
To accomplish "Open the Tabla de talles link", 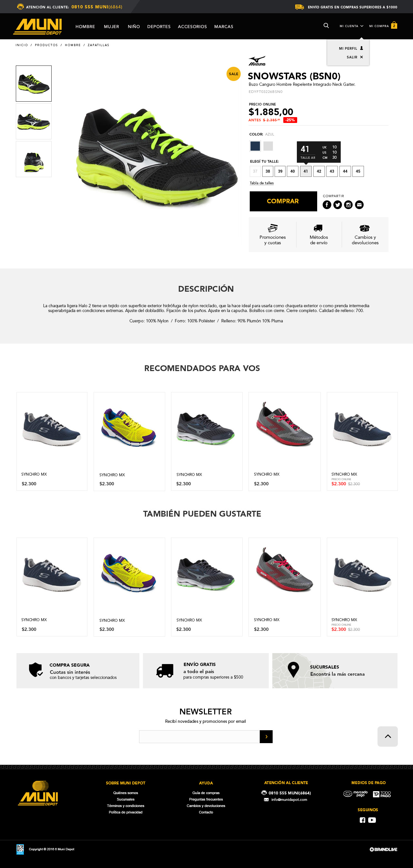I will pyautogui.click(x=261, y=183).
